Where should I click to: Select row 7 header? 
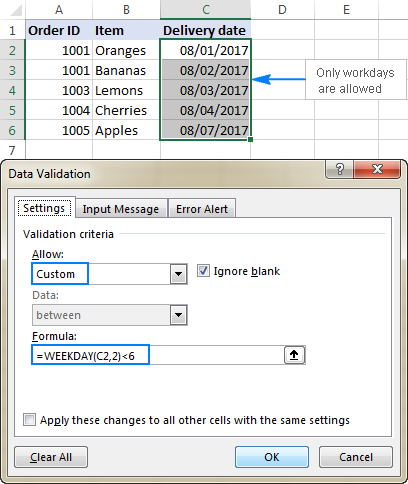12,150
